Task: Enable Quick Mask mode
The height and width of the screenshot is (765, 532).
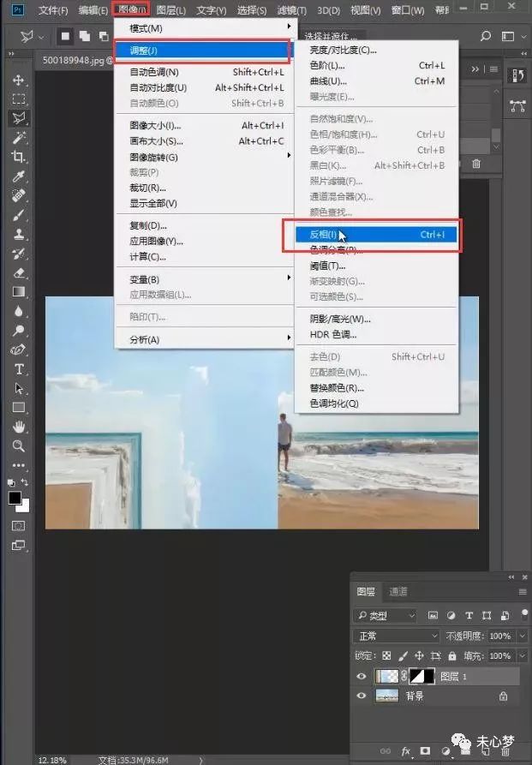Action: (x=19, y=526)
